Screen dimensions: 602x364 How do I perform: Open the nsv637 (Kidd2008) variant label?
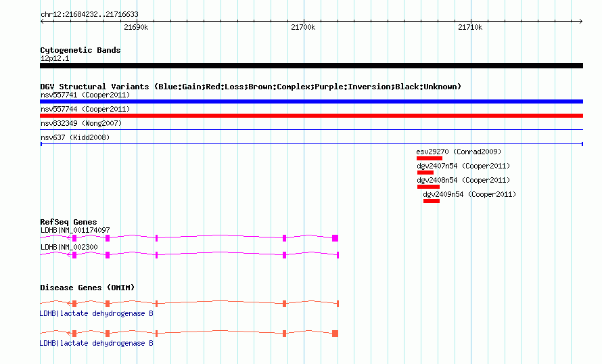coord(75,137)
